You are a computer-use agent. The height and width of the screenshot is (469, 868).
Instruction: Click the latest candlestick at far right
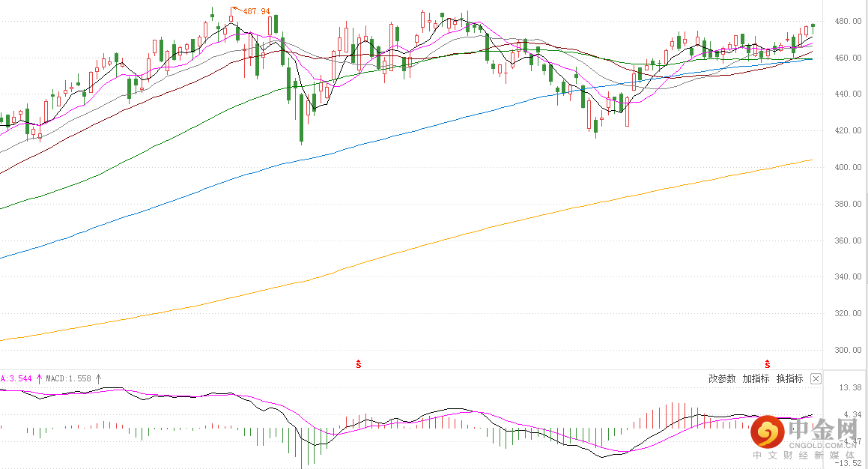click(813, 25)
